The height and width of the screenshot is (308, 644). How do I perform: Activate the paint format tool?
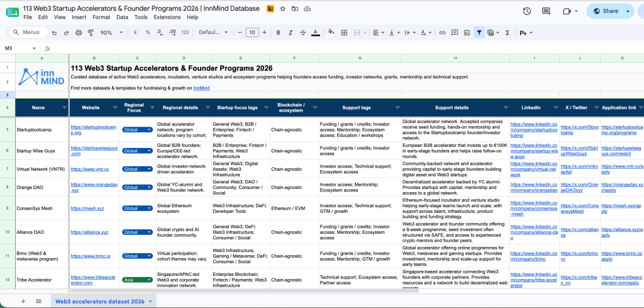tap(91, 33)
